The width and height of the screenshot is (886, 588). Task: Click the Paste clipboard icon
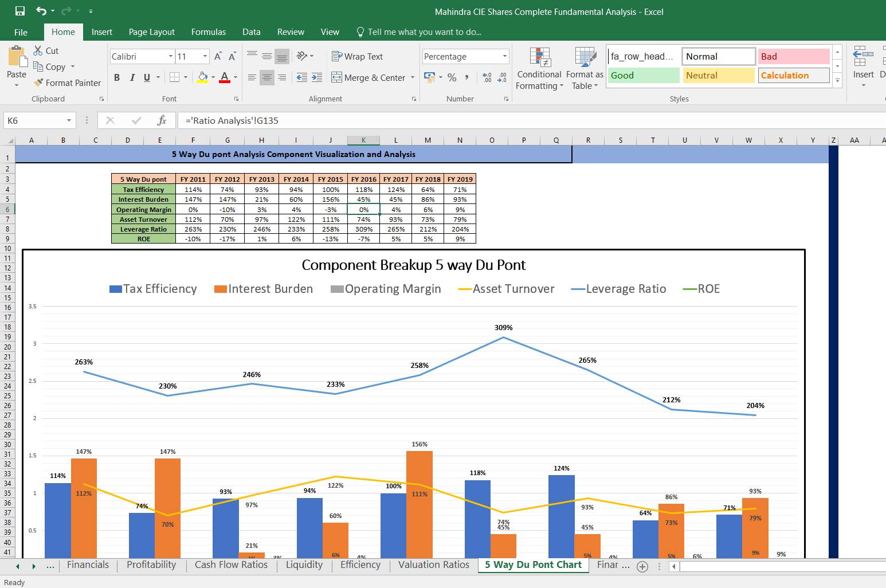click(17, 57)
